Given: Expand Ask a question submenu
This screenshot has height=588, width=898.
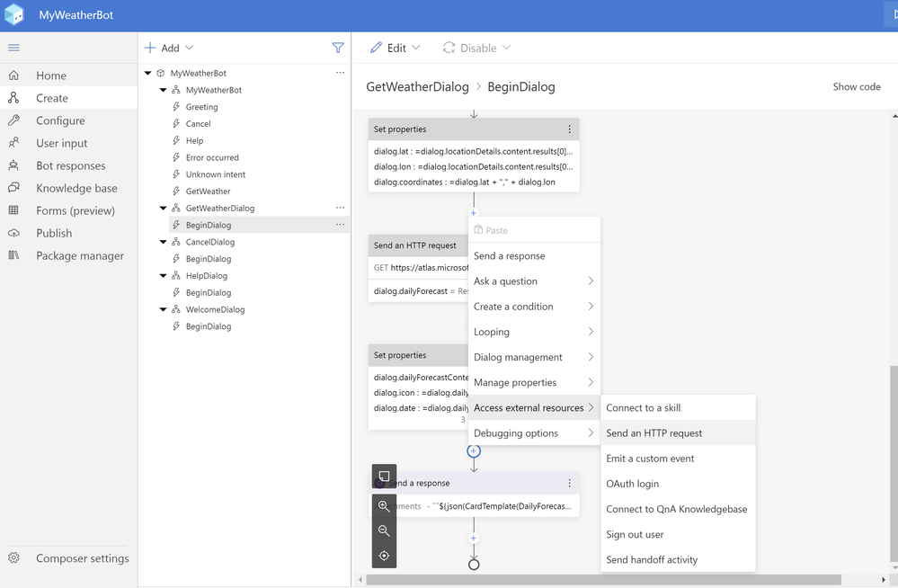Looking at the screenshot, I should pyautogui.click(x=534, y=281).
